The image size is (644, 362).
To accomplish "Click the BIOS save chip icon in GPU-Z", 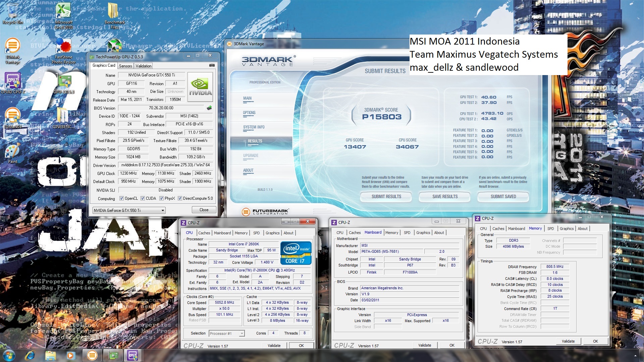I will [209, 108].
